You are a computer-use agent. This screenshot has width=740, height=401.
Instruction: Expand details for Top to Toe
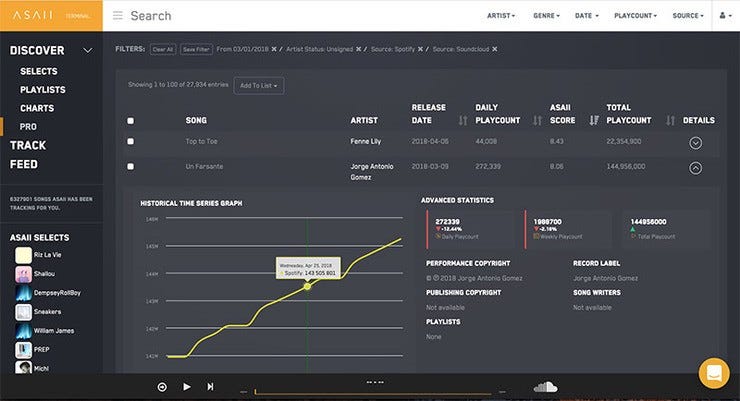(695, 143)
